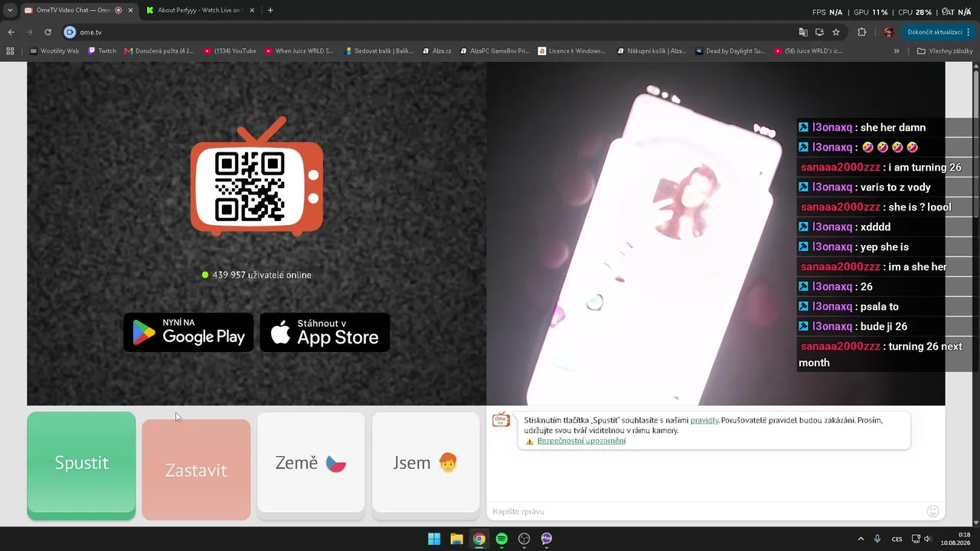
Task: Click the 439 957 uživatelé online text
Action: point(262,275)
